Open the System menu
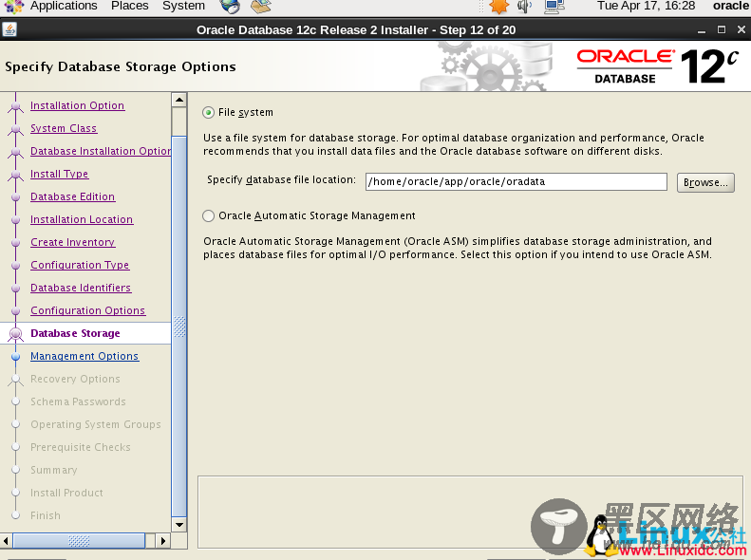Viewport: 751px width, 560px height. pyautogui.click(x=183, y=6)
